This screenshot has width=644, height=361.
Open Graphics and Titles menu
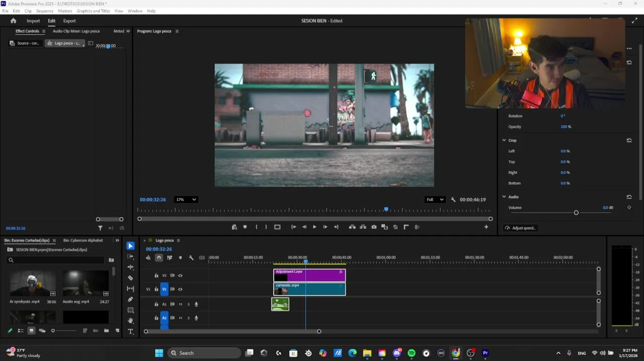93,11
